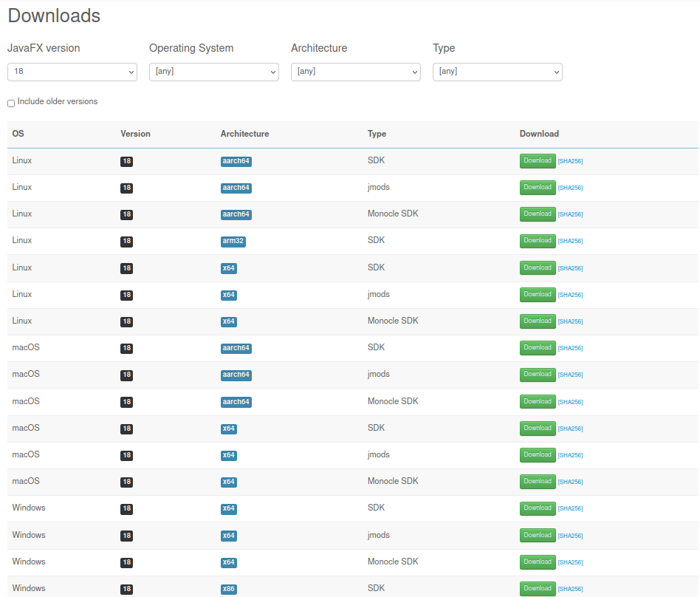Image resolution: width=700 pixels, height=597 pixels.
Task: Open the Architecture filter dropdown
Action: (x=356, y=72)
